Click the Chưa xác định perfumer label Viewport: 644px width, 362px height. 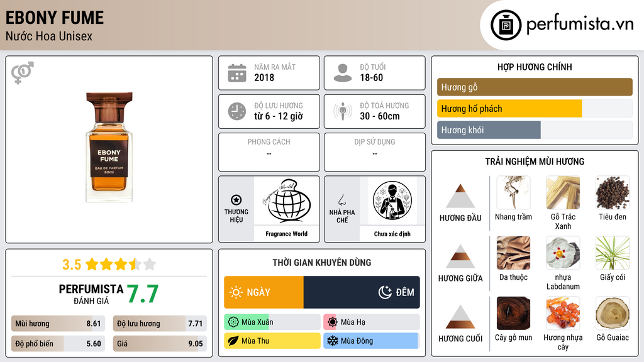(x=392, y=234)
